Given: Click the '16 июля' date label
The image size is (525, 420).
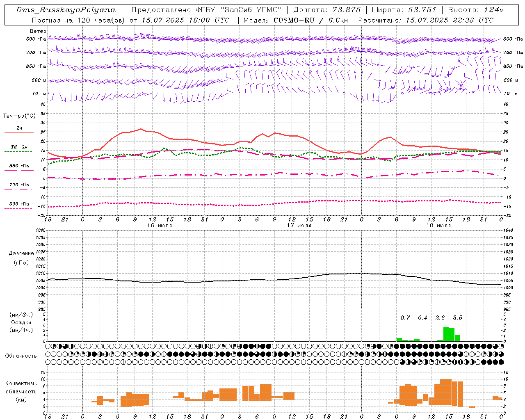Looking at the screenshot, I should tap(160, 226).
